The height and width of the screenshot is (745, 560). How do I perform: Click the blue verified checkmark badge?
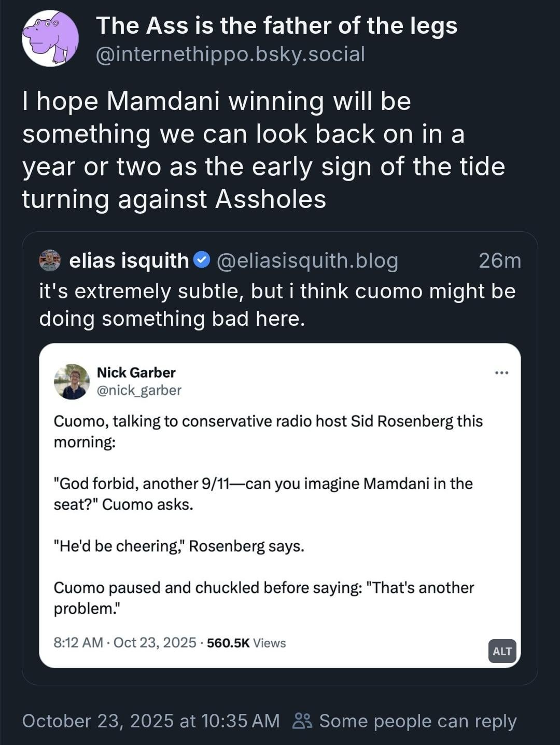click(202, 259)
